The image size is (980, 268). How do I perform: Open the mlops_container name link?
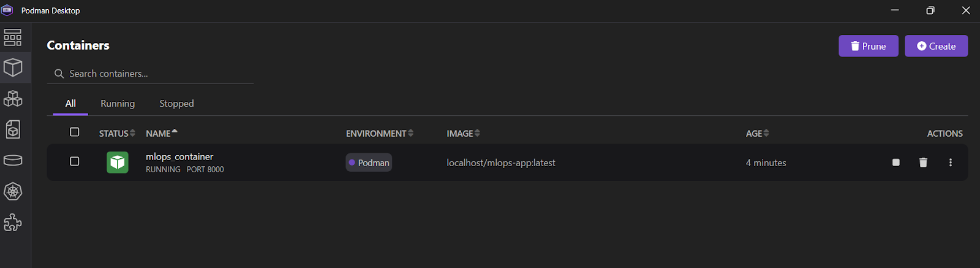(179, 157)
